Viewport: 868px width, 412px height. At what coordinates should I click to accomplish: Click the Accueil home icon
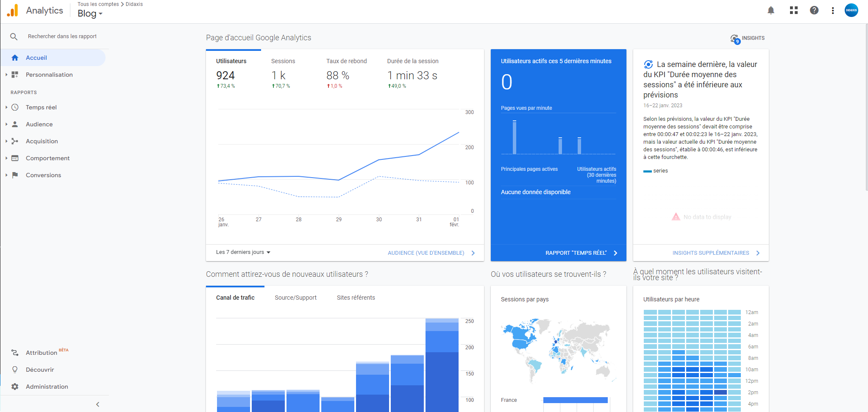click(15, 58)
